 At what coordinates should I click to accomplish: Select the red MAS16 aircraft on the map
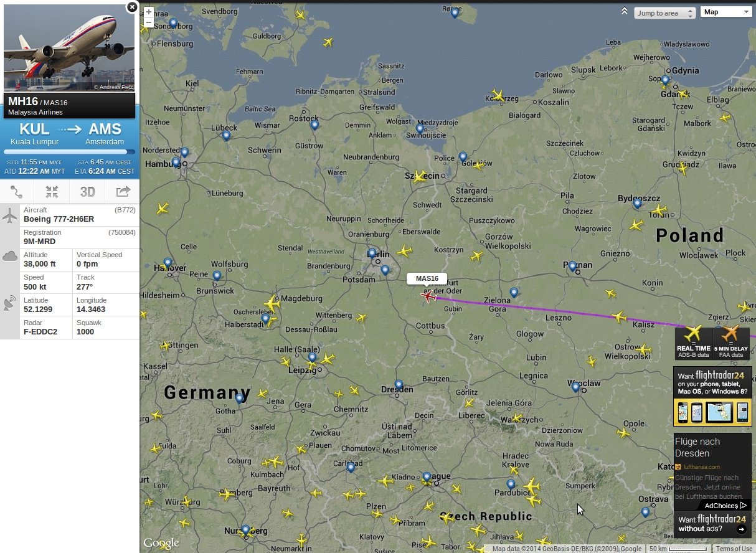[x=428, y=296]
